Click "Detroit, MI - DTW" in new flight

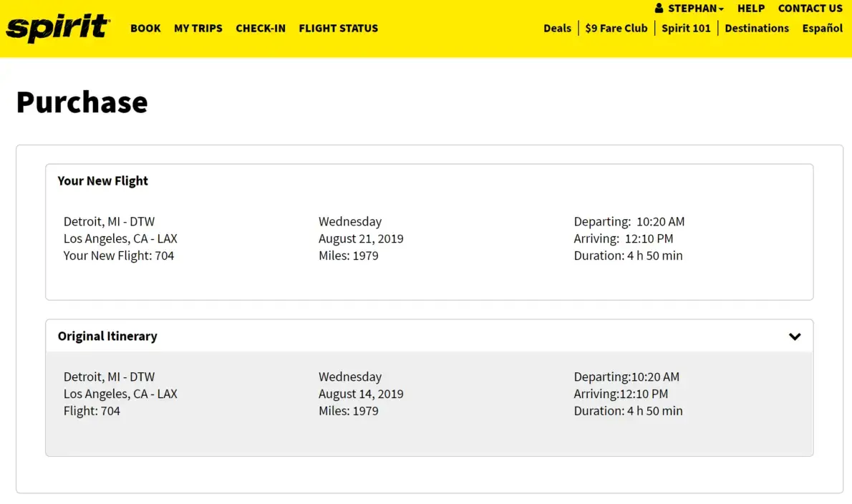click(x=109, y=222)
